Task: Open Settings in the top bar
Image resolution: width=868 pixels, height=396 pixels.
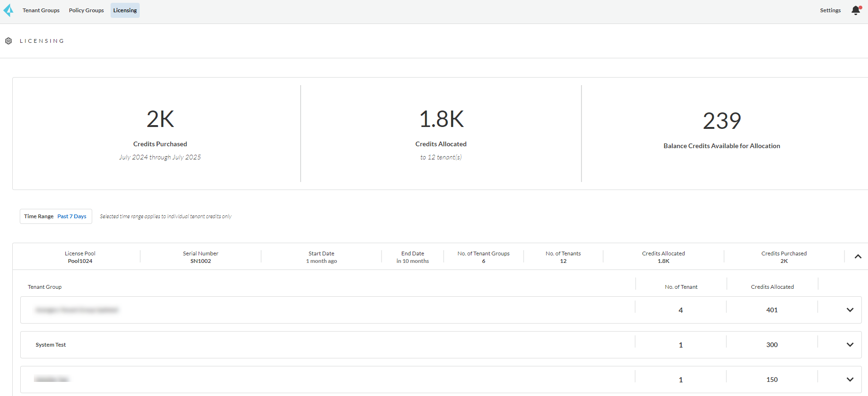Action: [x=830, y=10]
